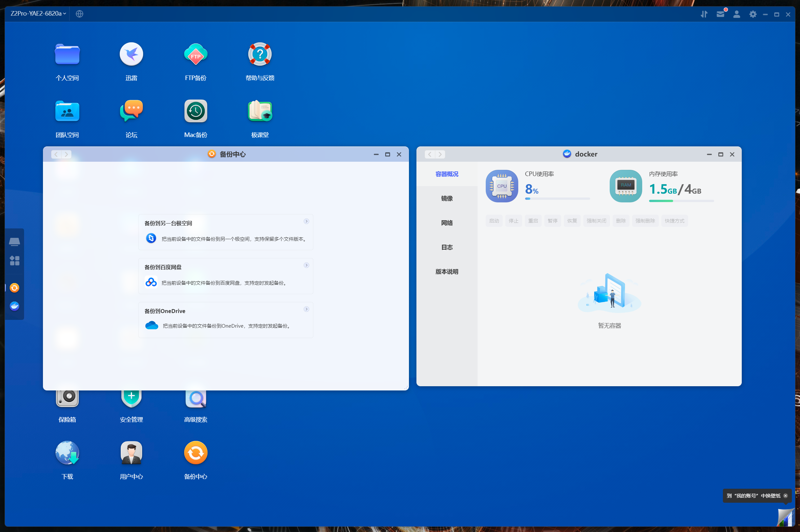Image resolution: width=800 pixels, height=532 pixels.
Task: Open the 版本说明 tab in docker
Action: click(x=446, y=272)
